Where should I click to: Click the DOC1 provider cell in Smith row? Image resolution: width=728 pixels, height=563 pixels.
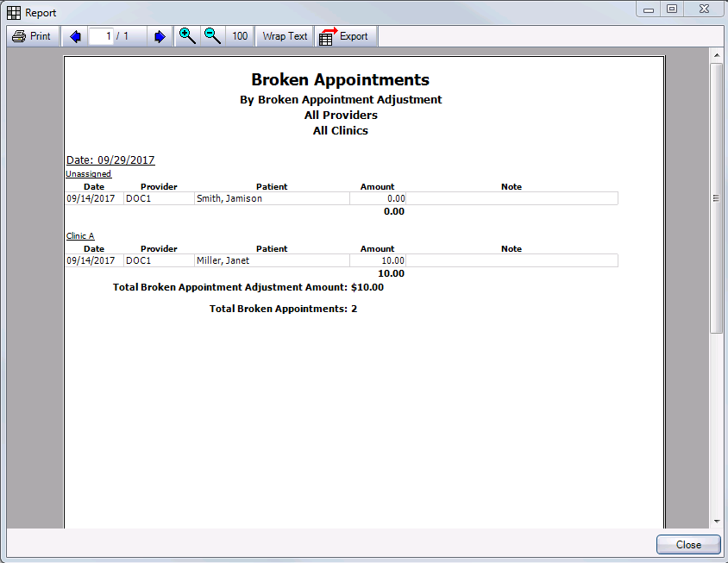click(160, 198)
